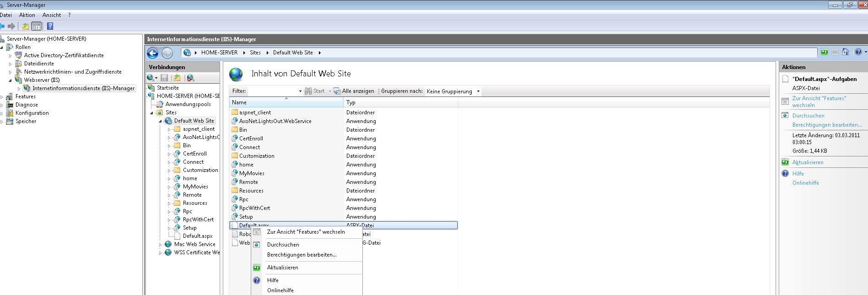Image resolution: width=868 pixels, height=295 pixels.
Task: Expand the Mac Web Service site node
Action: (x=160, y=245)
